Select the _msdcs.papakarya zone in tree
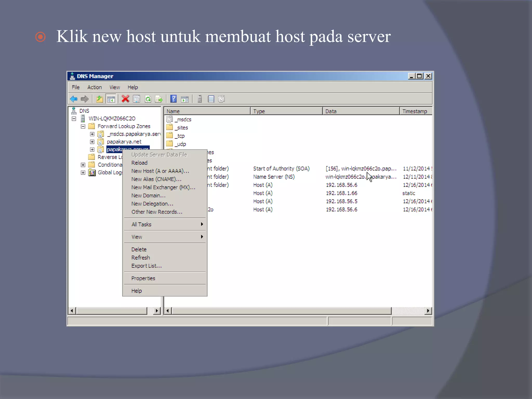 pos(134,134)
